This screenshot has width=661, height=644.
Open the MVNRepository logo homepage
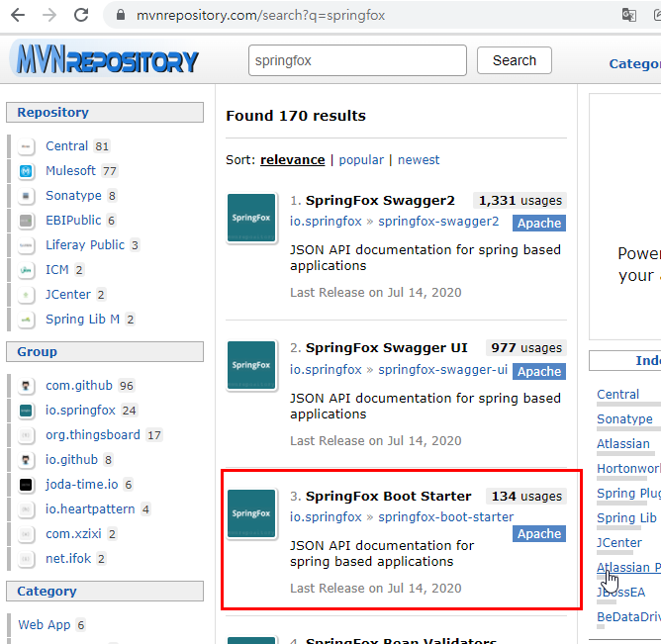[x=107, y=60]
